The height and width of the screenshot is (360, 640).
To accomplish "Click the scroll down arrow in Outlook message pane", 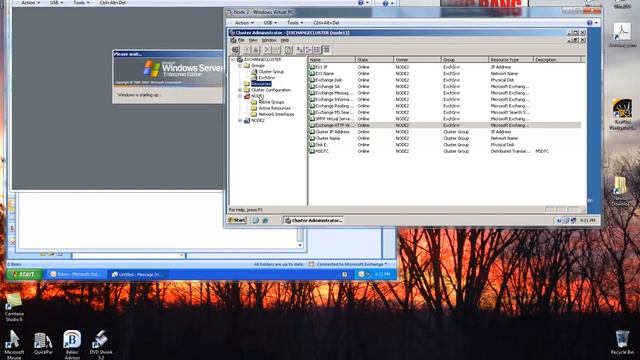I will (x=300, y=245).
